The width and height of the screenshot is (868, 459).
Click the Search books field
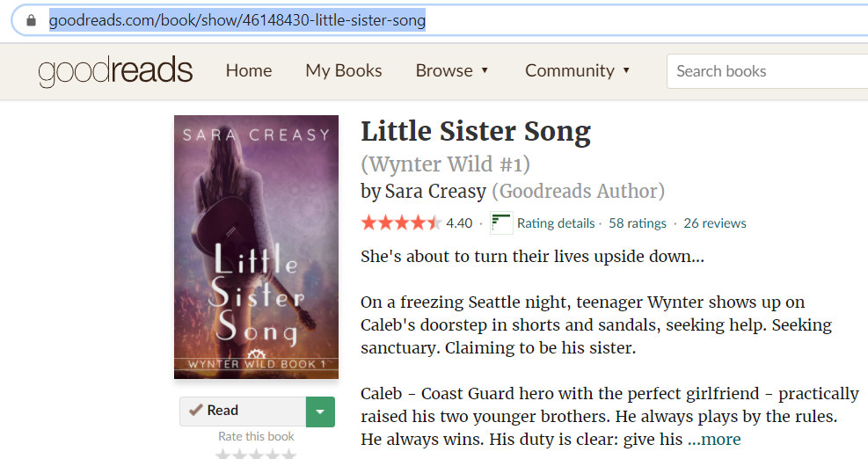coord(765,71)
